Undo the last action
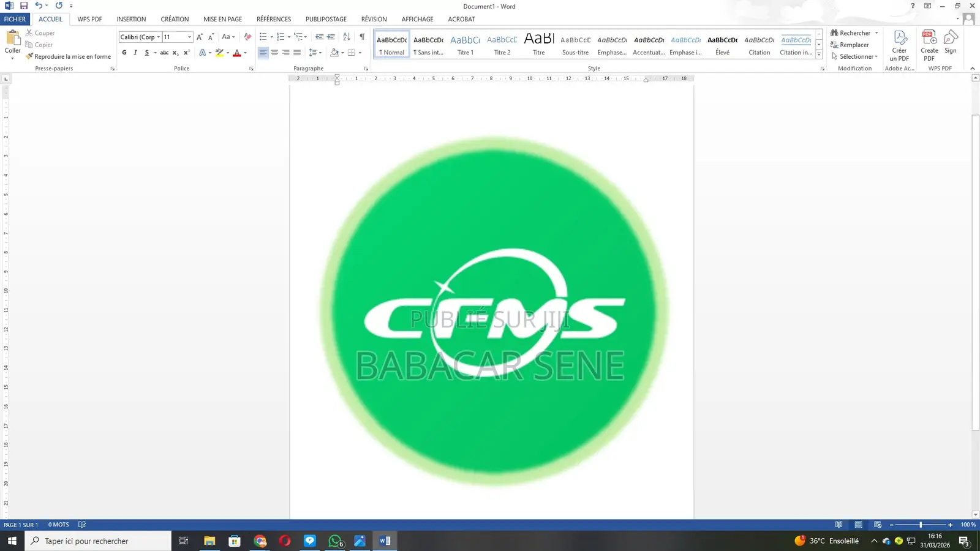The image size is (980, 551). point(39,6)
